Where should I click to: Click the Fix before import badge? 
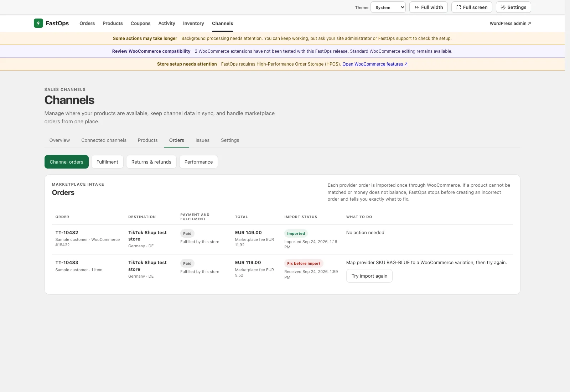click(304, 263)
